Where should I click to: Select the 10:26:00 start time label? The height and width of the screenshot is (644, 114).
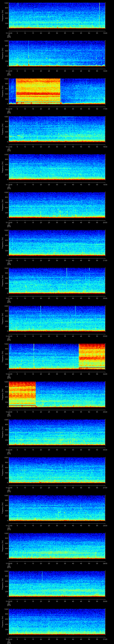(x=9, y=488)
